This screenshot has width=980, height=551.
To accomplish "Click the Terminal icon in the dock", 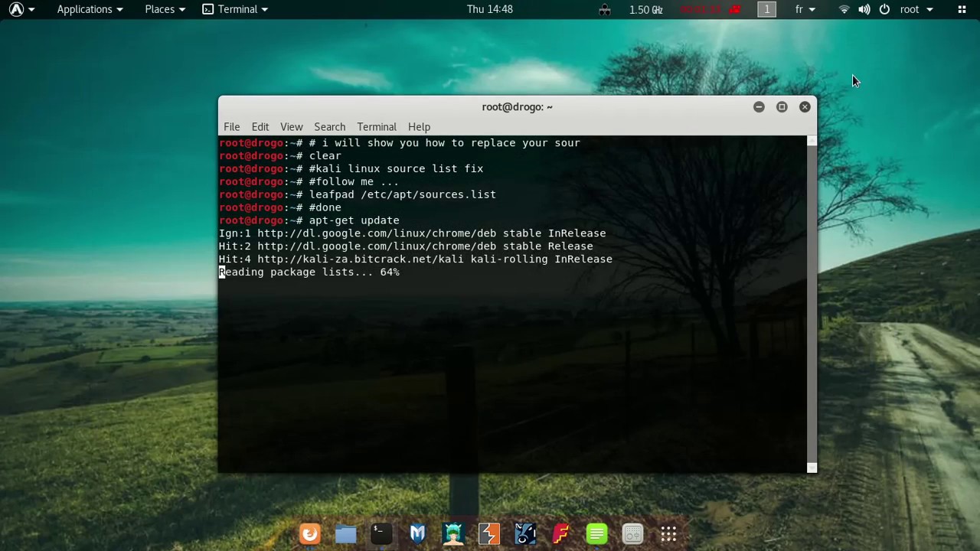I will coord(381,533).
